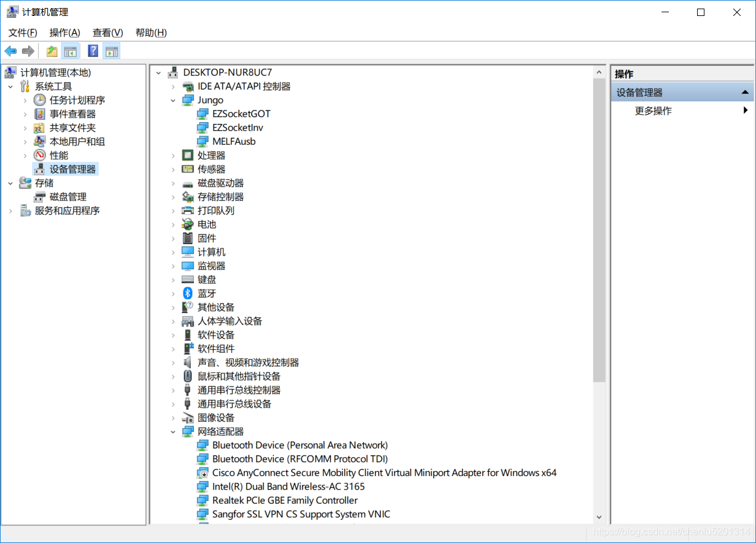
Task: Expand the 人体学输入设备 node
Action: [174, 321]
